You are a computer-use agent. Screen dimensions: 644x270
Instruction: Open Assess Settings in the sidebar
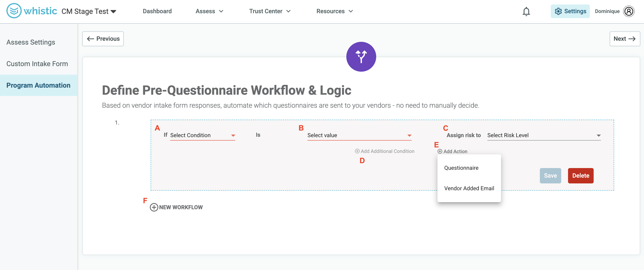tap(31, 42)
